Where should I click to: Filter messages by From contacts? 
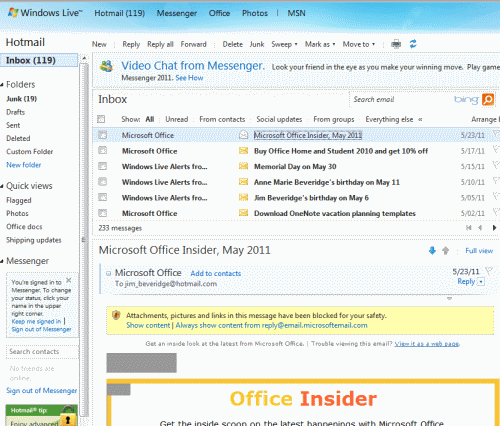(222, 119)
